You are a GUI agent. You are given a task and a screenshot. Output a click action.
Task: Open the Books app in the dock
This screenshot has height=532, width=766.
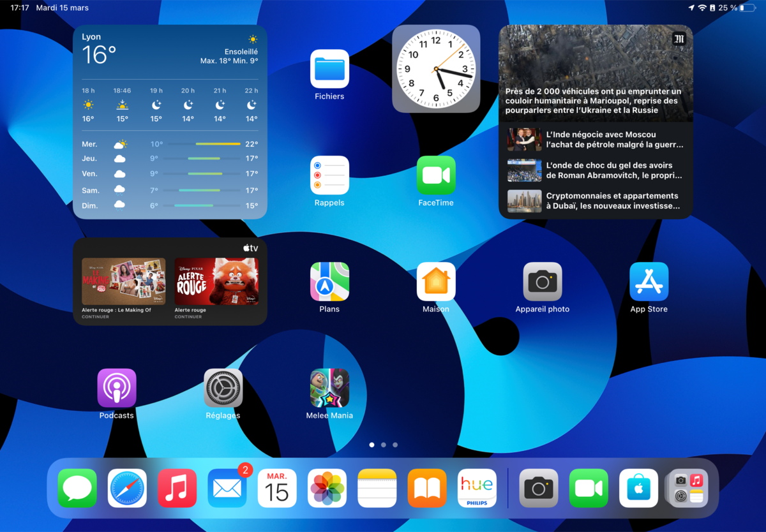click(427, 489)
